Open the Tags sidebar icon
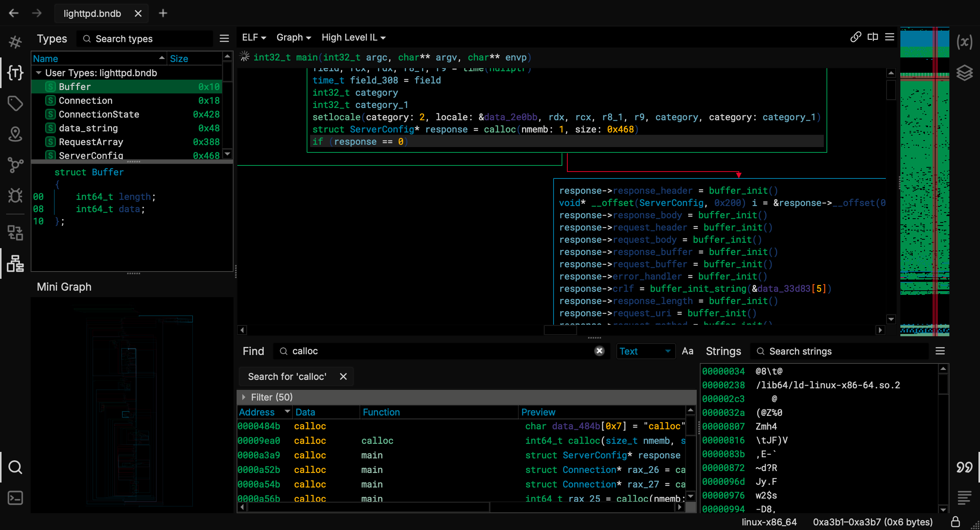 15,103
